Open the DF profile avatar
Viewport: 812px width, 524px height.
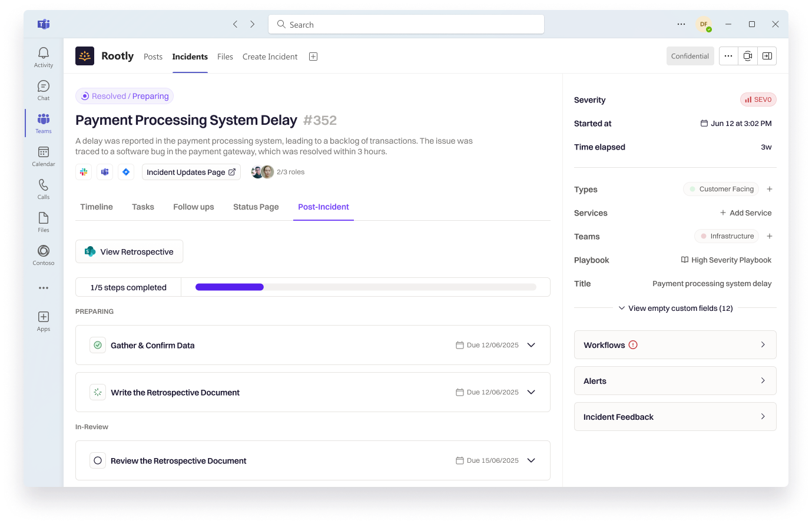pyautogui.click(x=704, y=24)
